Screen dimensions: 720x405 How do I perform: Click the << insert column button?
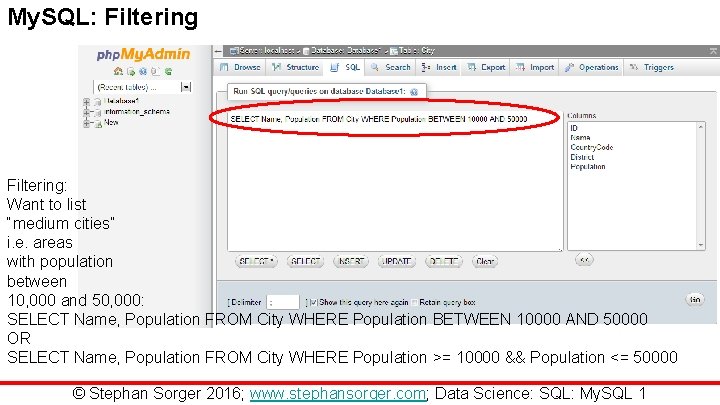(584, 260)
